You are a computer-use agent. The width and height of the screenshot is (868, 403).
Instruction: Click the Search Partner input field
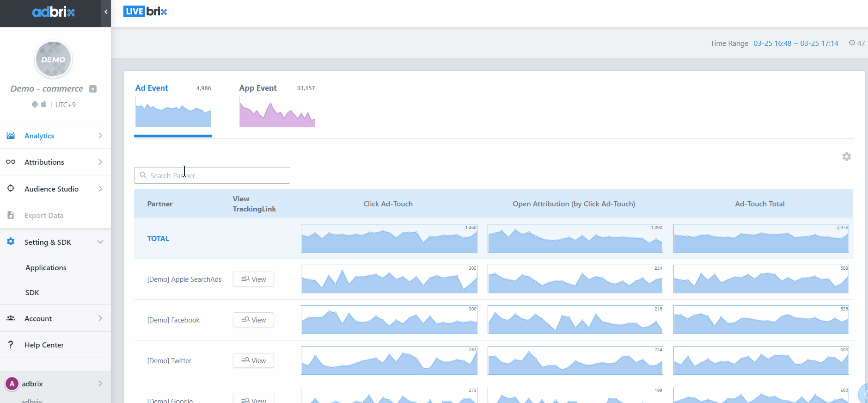(x=212, y=175)
